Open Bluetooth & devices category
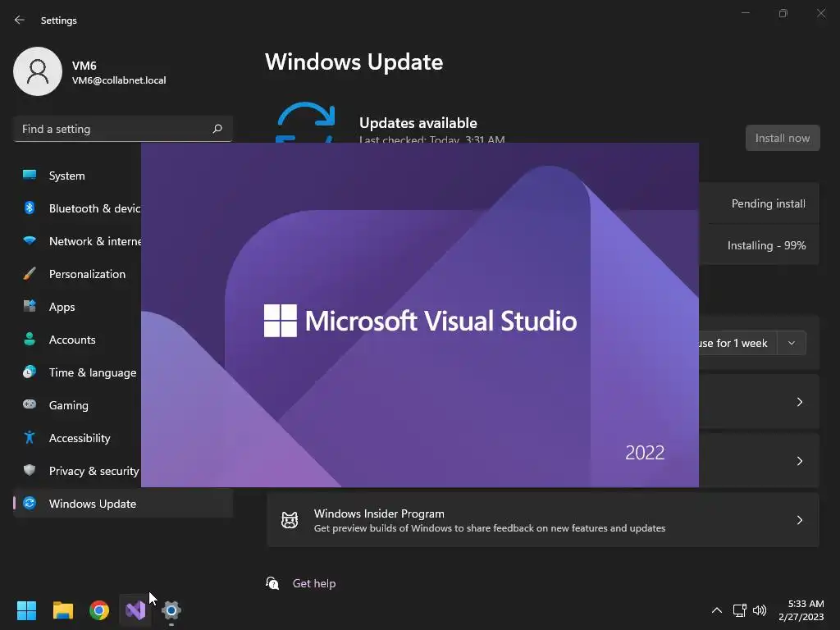The height and width of the screenshot is (630, 840). 77,208
